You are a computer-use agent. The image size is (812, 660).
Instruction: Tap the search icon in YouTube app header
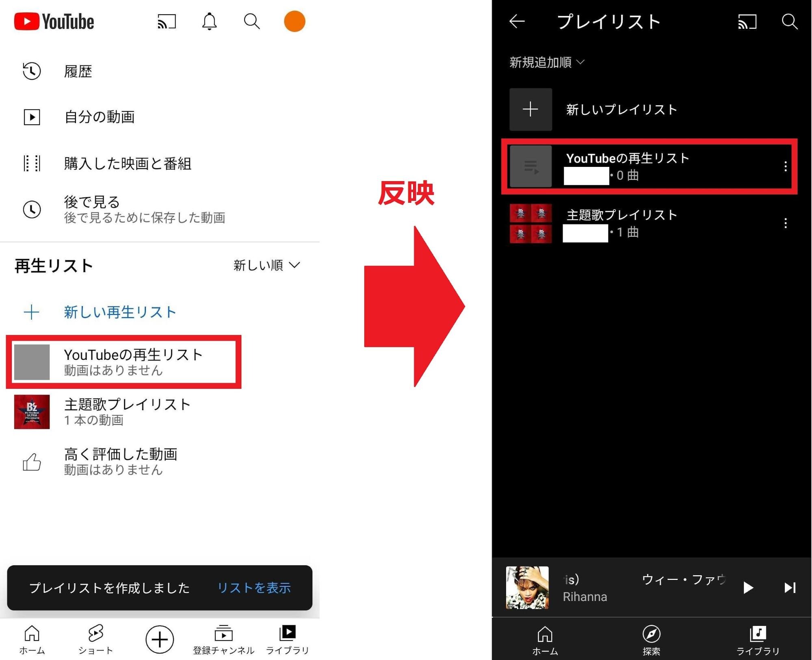252,22
